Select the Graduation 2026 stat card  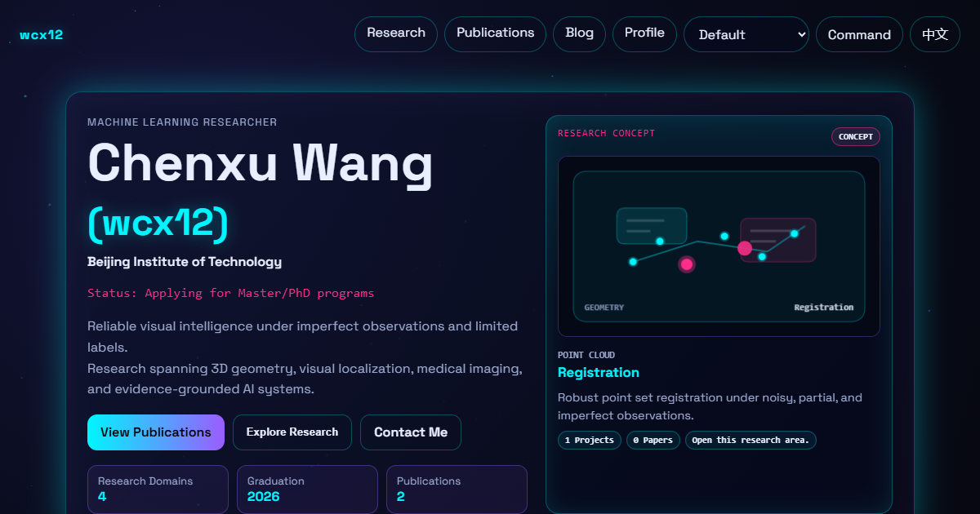[x=307, y=489]
